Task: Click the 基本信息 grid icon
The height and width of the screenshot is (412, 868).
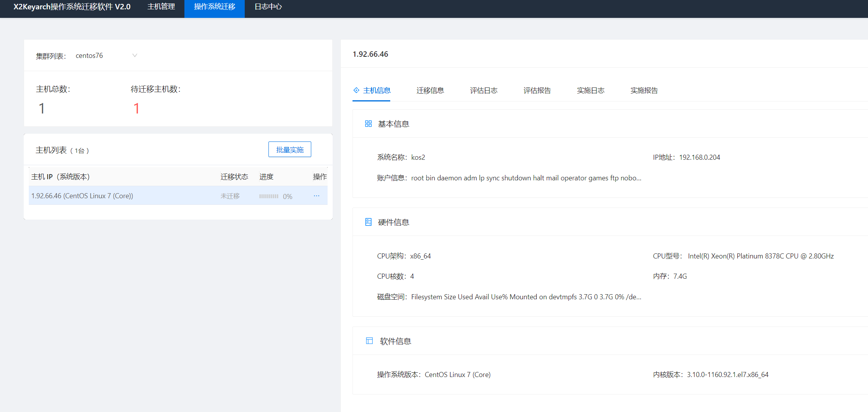Action: point(368,124)
